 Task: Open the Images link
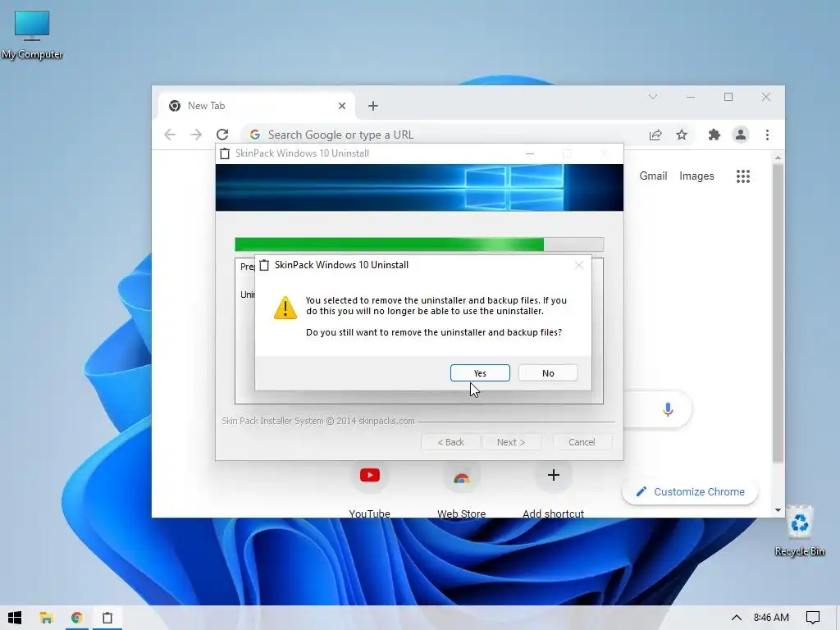click(x=696, y=176)
